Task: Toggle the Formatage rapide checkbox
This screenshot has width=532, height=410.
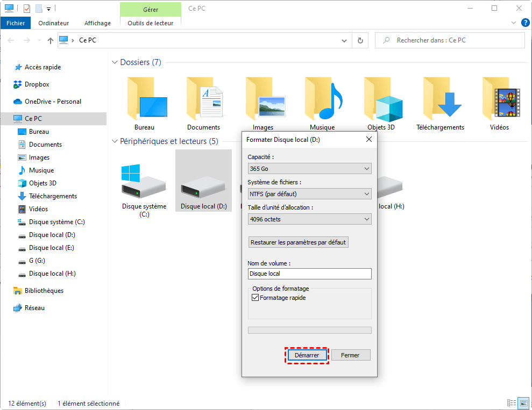Action: 255,298
